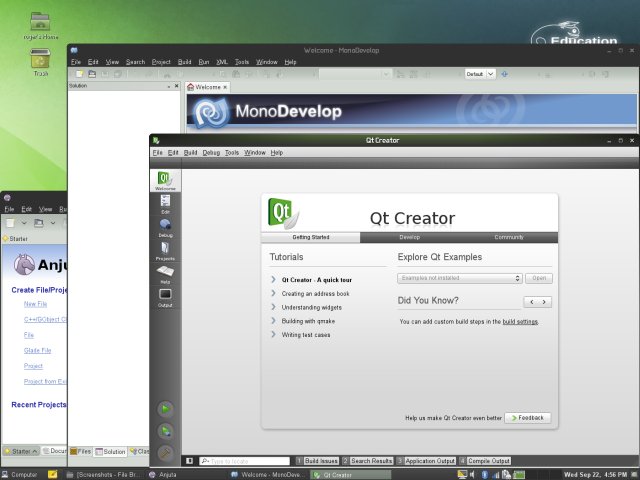Open Edit mode in Qt Creator sidebar

click(165, 204)
